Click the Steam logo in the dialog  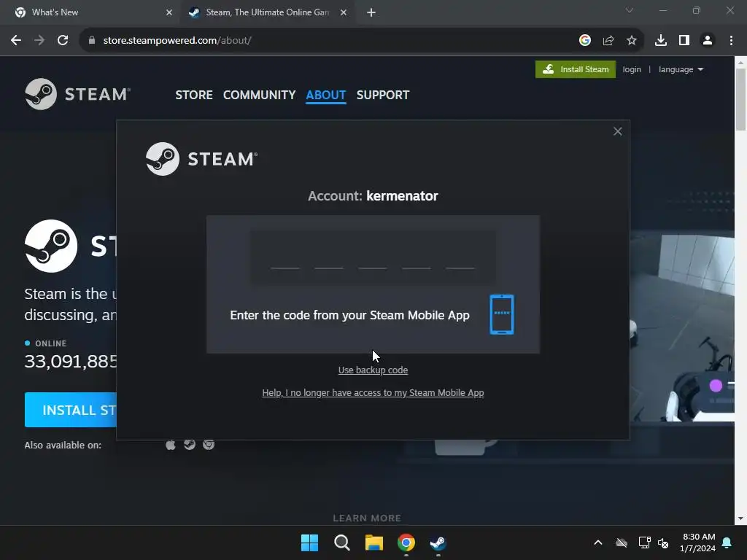(x=201, y=159)
